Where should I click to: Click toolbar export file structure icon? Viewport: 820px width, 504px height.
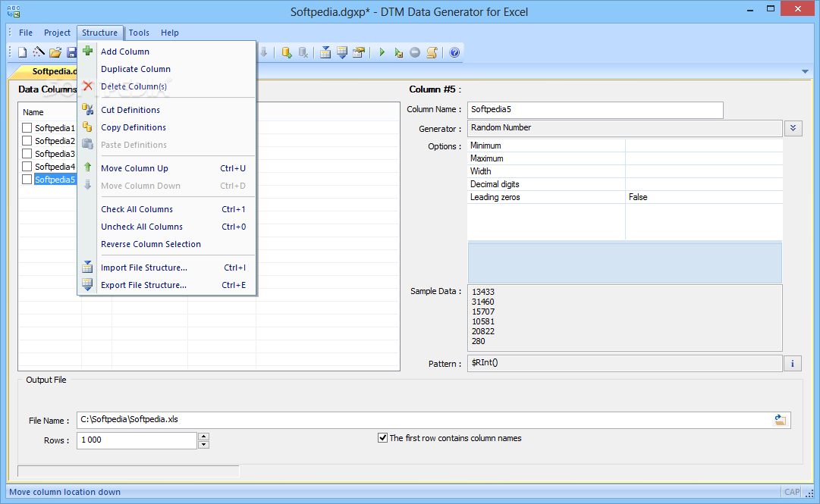[342, 52]
